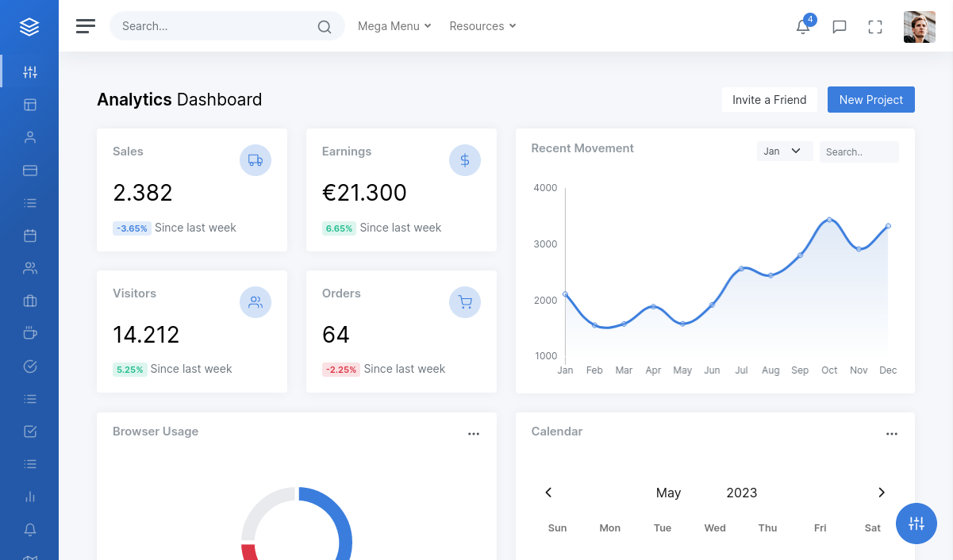
Task: Open Calendar card three-dot options menu
Action: 892,434
